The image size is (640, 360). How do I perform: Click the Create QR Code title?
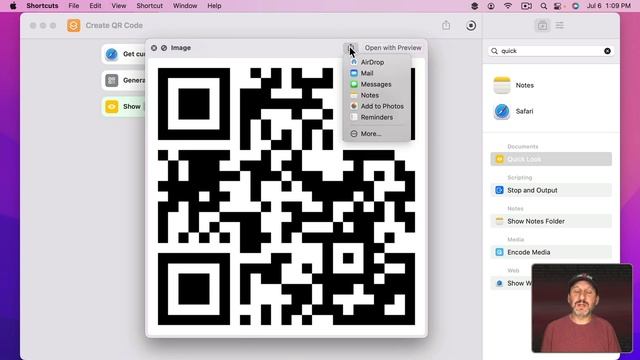tap(114, 25)
